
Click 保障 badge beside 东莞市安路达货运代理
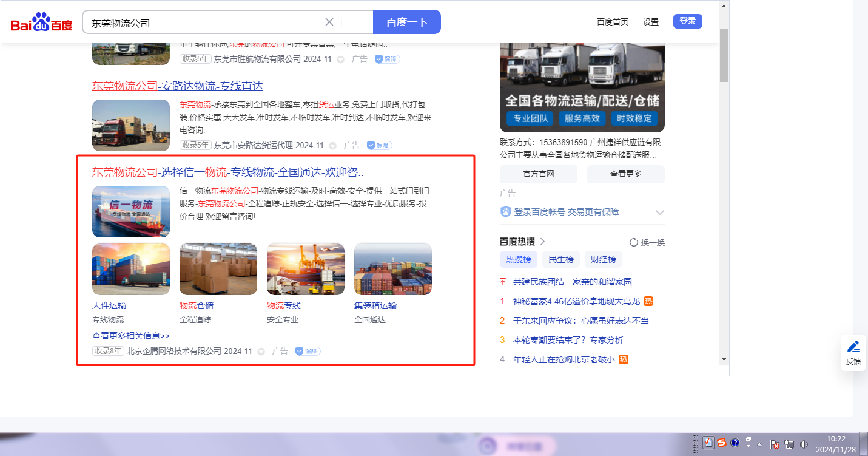coord(379,145)
